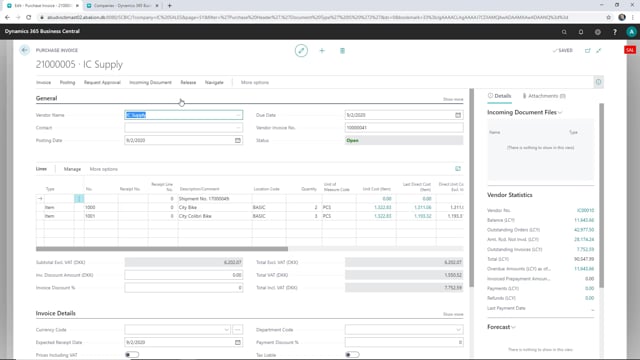This screenshot has width=640, height=360.
Task: Click Show more in General section
Action: pyautogui.click(x=453, y=99)
